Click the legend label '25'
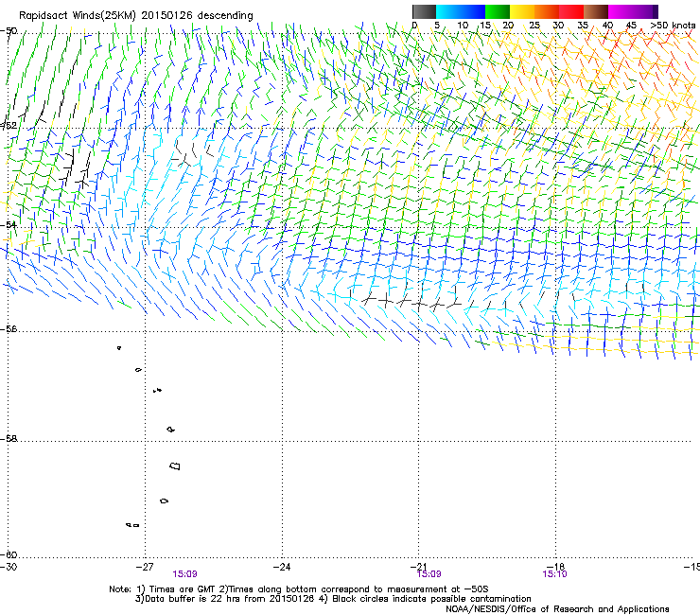This screenshot has width=700, height=615. pyautogui.click(x=534, y=25)
